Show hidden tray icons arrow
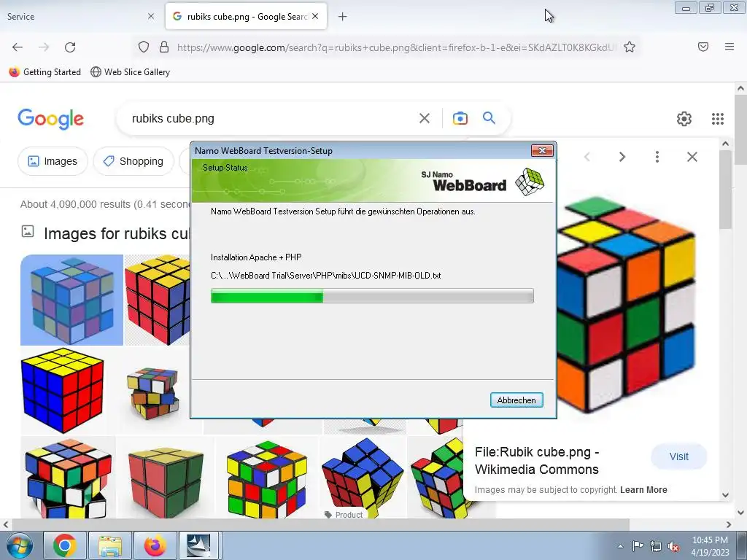Viewport: 747px width, 560px height. click(x=620, y=546)
